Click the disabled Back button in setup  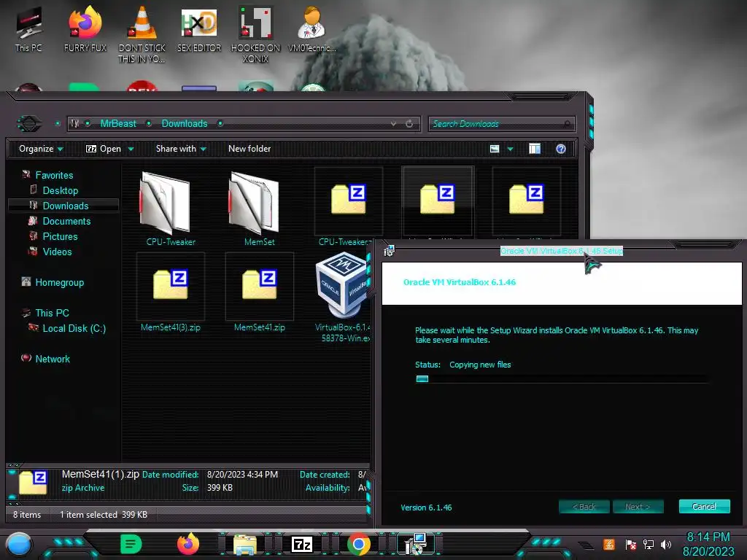click(x=584, y=507)
